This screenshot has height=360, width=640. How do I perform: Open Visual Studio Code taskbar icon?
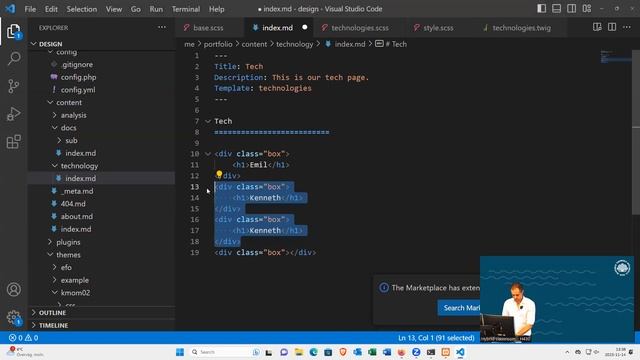pyautogui.click(x=460, y=352)
